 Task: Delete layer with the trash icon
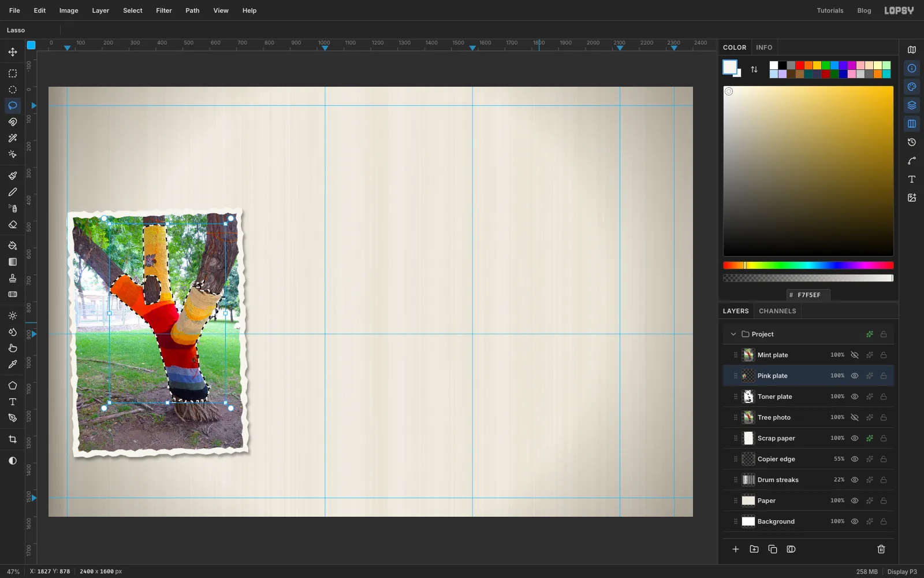881,549
